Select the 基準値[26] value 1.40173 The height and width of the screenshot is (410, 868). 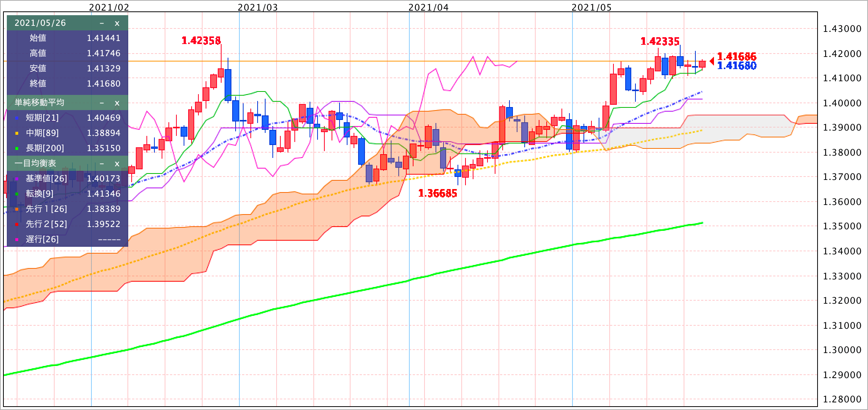[x=104, y=178]
